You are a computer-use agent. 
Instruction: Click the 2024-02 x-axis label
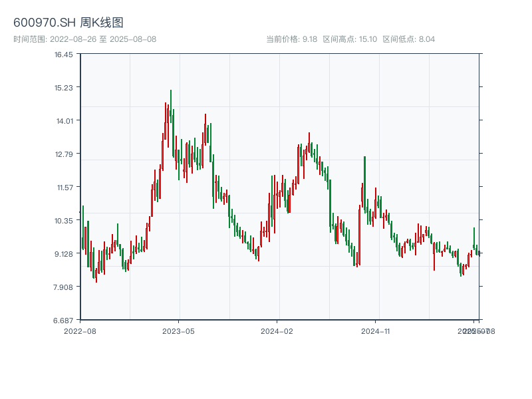pos(277,331)
